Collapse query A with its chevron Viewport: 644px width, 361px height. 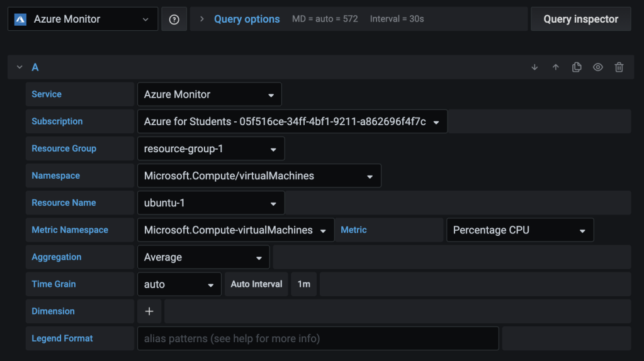tap(20, 67)
